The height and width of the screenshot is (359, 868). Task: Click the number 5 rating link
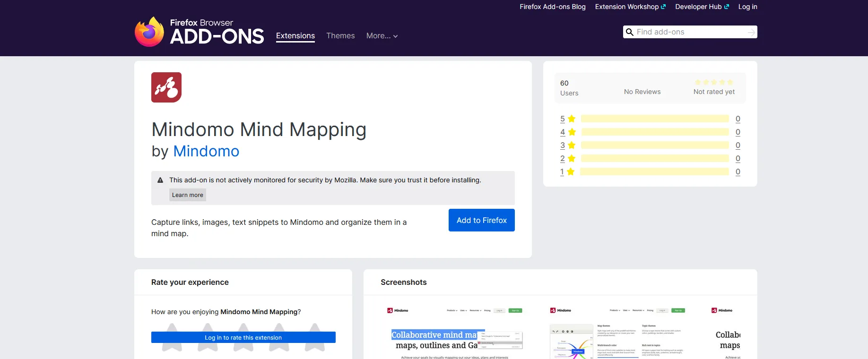tap(563, 119)
